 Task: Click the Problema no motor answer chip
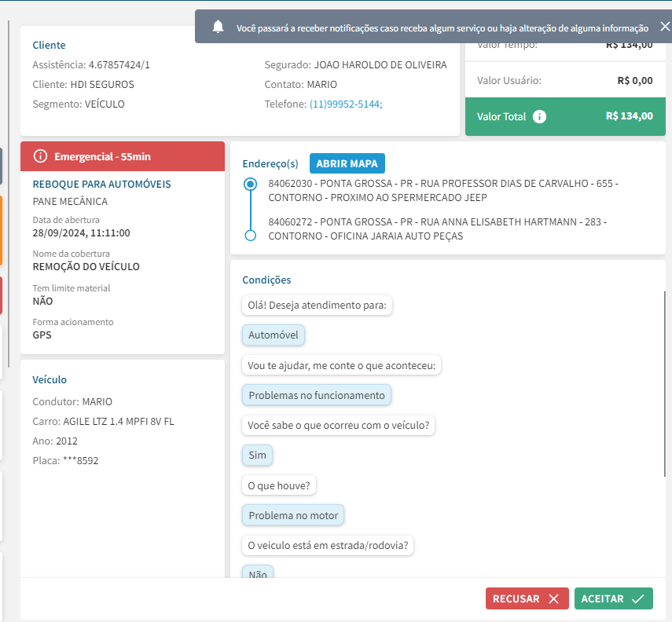[293, 516]
